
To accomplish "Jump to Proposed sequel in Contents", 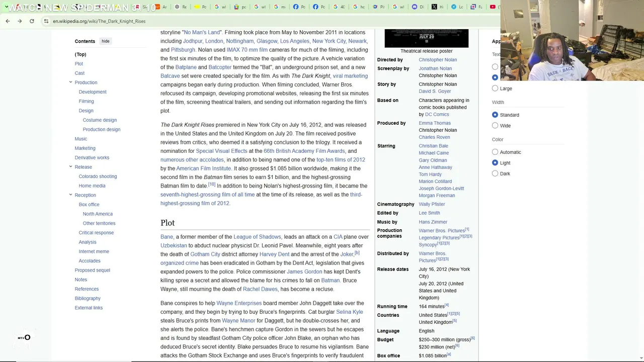I will pos(93,270).
